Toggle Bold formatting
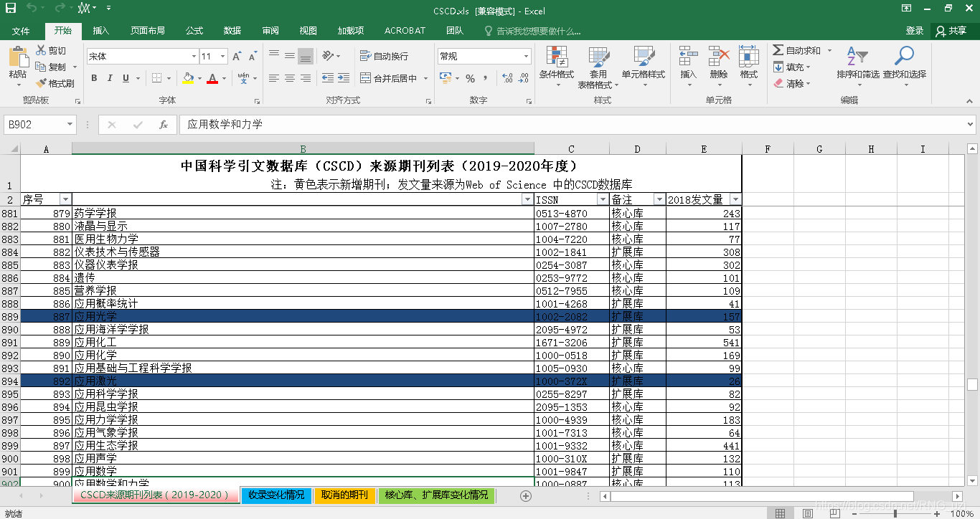 click(x=94, y=78)
